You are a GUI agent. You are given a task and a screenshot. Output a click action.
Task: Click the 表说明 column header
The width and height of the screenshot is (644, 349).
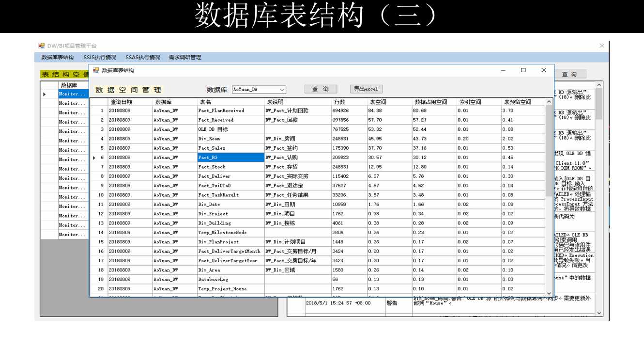coord(298,102)
